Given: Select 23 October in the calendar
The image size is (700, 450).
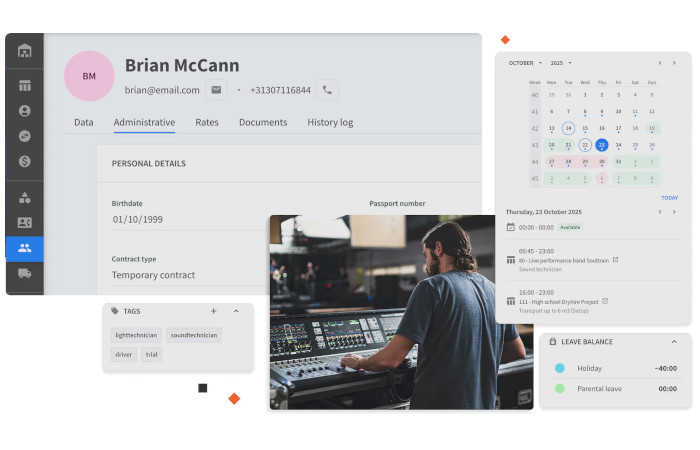Looking at the screenshot, I should click(x=601, y=145).
